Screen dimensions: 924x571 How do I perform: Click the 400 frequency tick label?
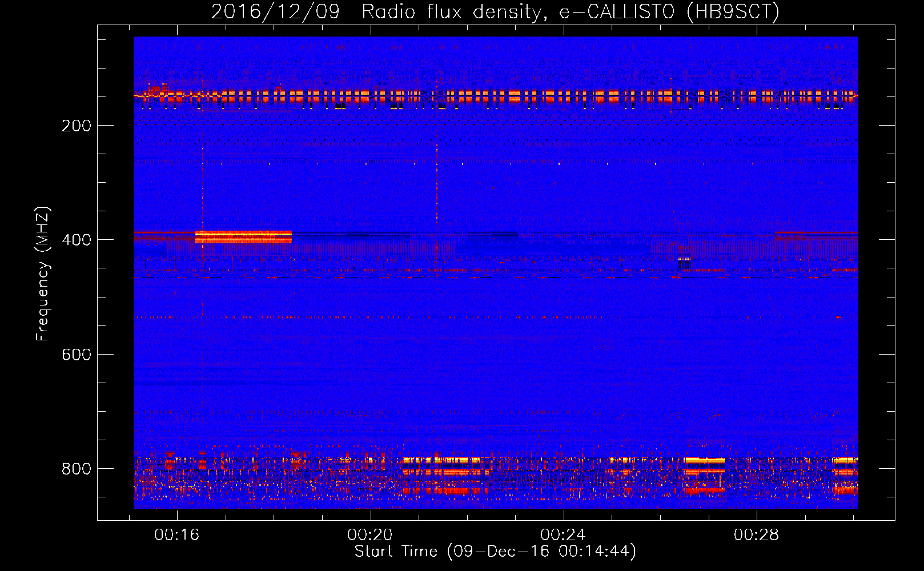(x=77, y=240)
